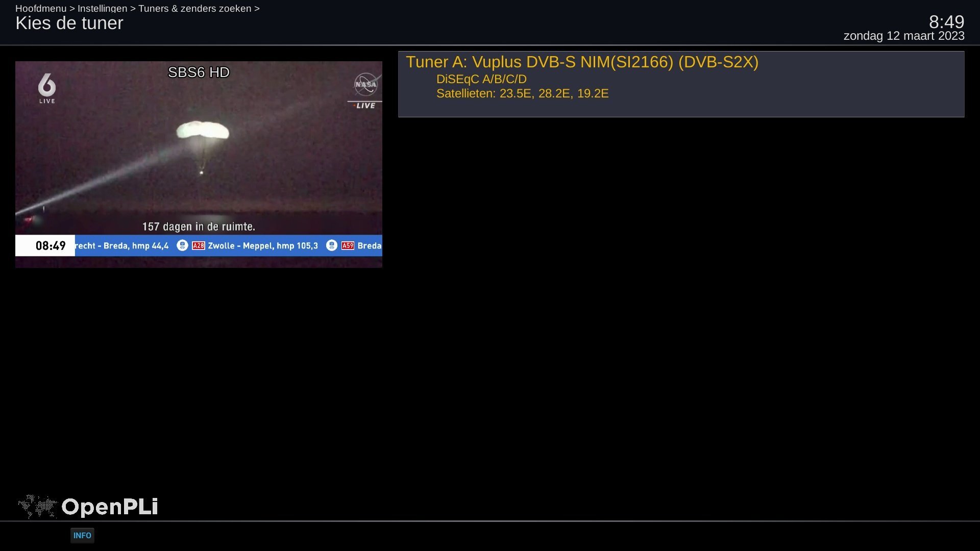The height and width of the screenshot is (551, 980).
Task: Click the Satellieten 23.5E, 28.2E, 19.2E line
Action: tap(522, 93)
